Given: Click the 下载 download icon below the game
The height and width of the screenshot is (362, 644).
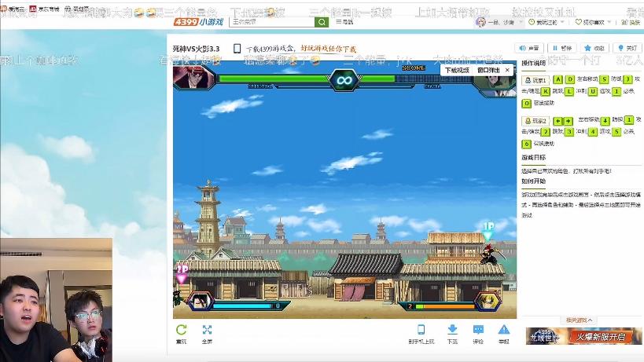Looking at the screenshot, I should pyautogui.click(x=452, y=331).
